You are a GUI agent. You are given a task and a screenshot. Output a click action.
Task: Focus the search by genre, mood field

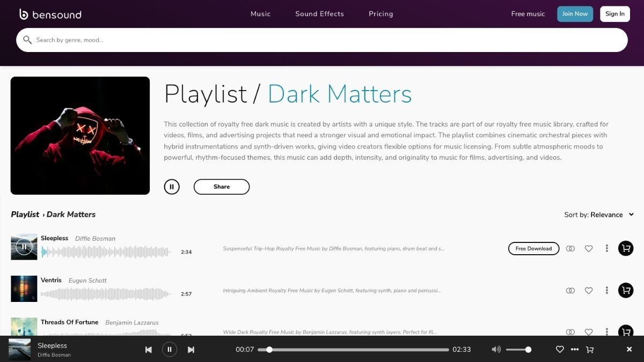pyautogui.click(x=322, y=40)
